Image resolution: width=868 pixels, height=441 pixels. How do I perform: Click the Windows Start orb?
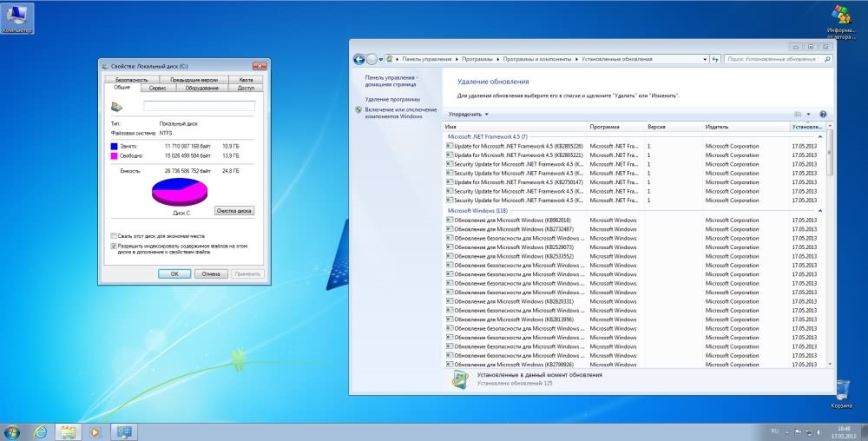point(12,431)
